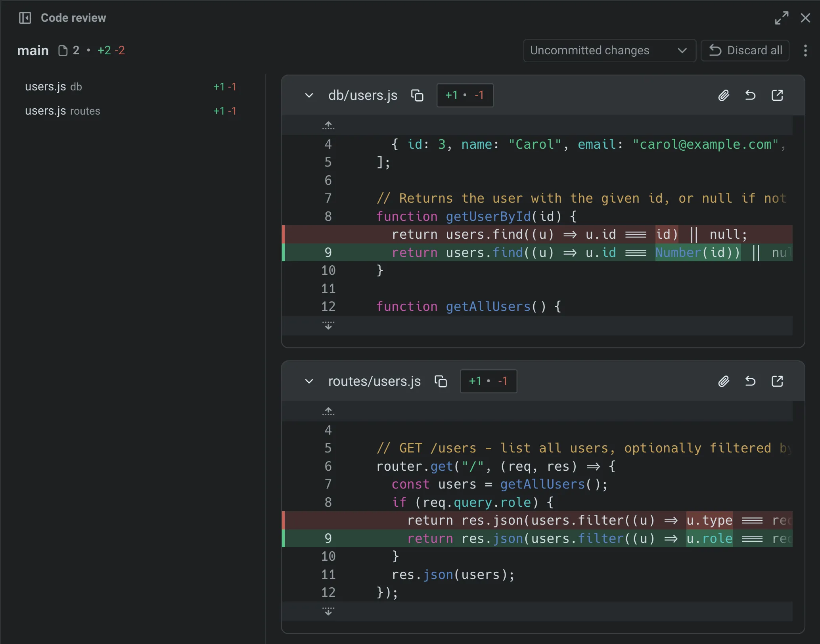Click the +1 -1 badge for routes/users.js
820x644 pixels.
pos(489,381)
